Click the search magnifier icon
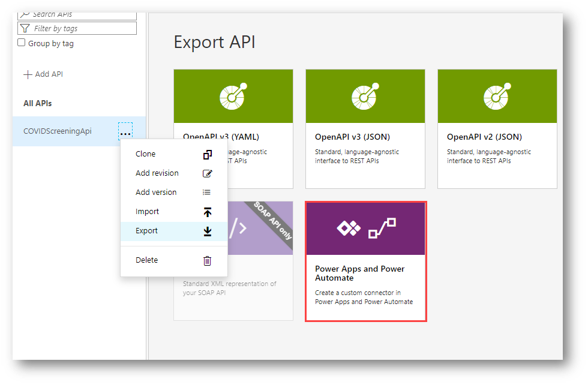This screenshot has height=385, width=588. [25, 13]
